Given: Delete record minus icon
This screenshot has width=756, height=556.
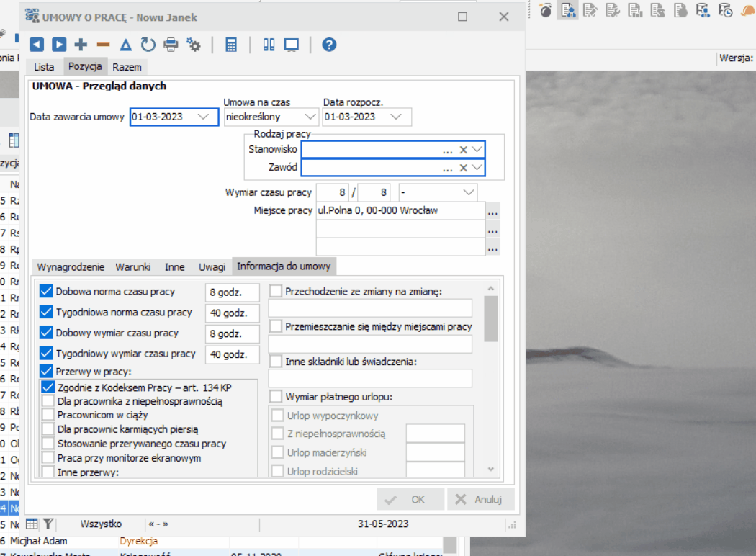Looking at the screenshot, I should click(103, 45).
